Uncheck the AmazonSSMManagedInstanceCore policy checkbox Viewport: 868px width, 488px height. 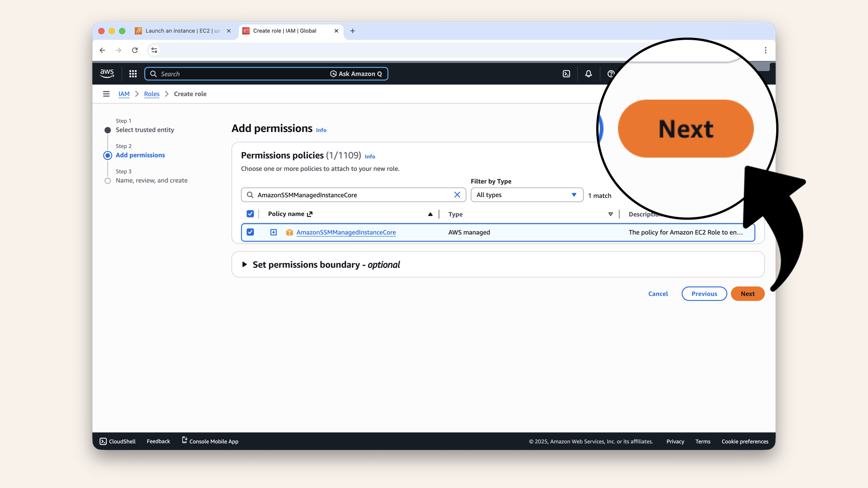(x=250, y=232)
